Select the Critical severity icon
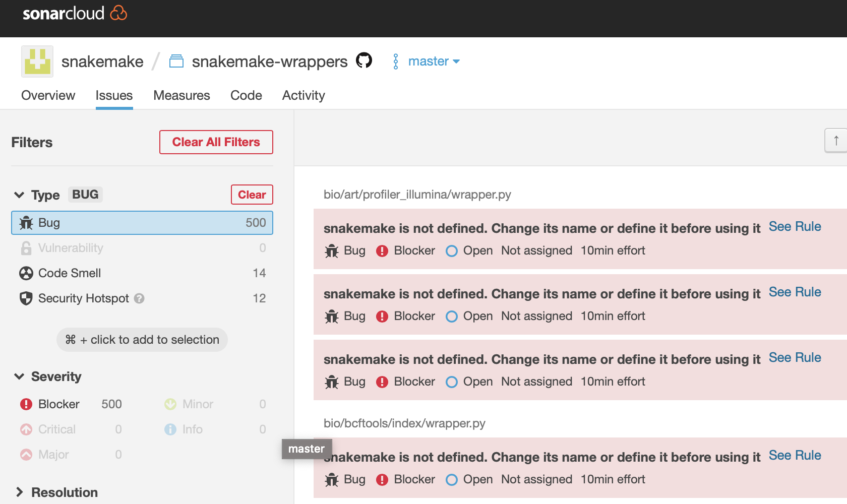Viewport: 847px width, 504px height. coord(26,429)
